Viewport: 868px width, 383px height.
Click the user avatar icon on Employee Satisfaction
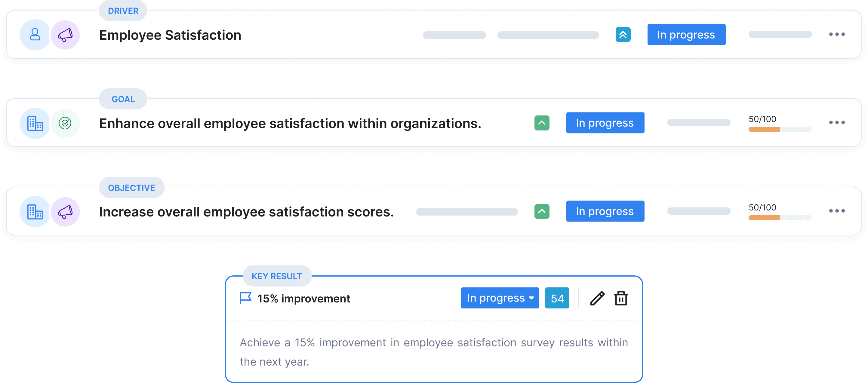coord(35,35)
